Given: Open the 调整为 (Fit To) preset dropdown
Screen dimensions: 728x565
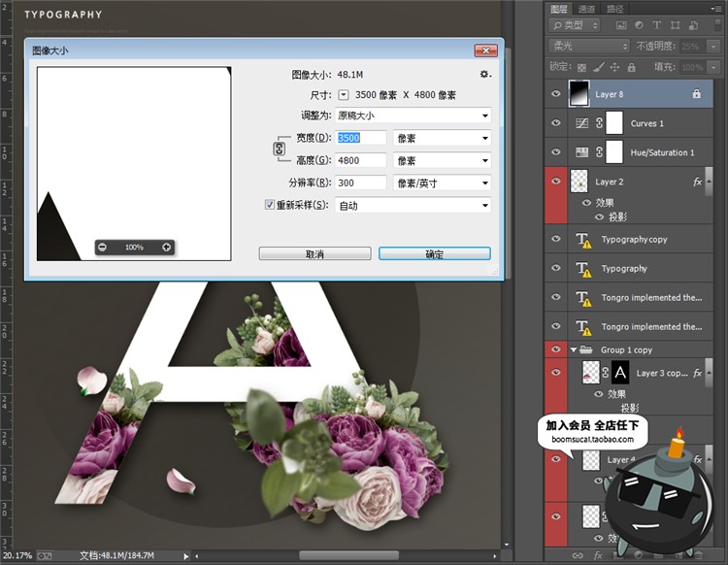Looking at the screenshot, I should click(x=413, y=116).
